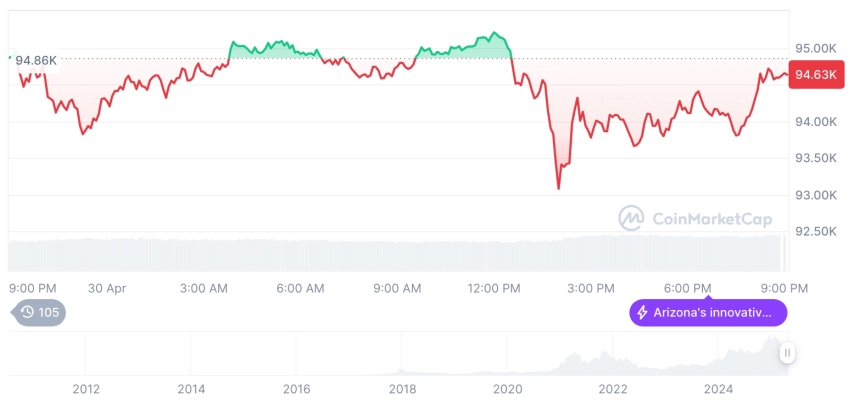
Task: Click the lightning bolt icon on the news pill
Action: point(642,313)
